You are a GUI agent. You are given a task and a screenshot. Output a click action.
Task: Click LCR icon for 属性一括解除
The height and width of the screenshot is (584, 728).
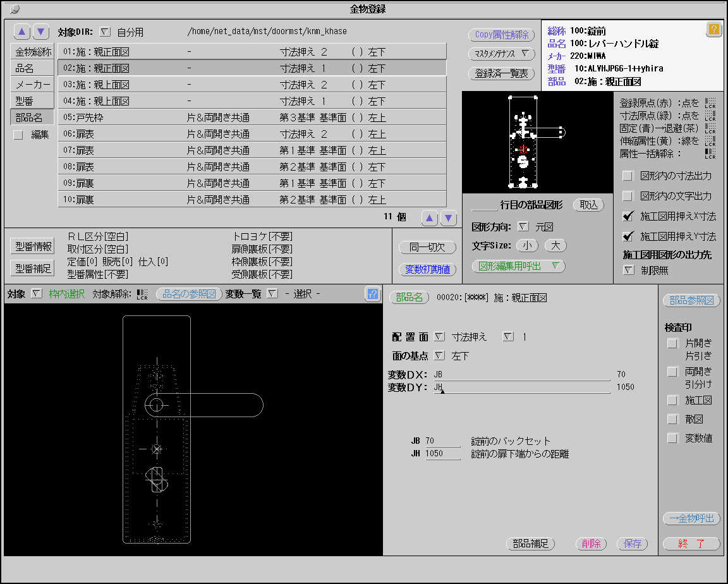tap(710, 153)
